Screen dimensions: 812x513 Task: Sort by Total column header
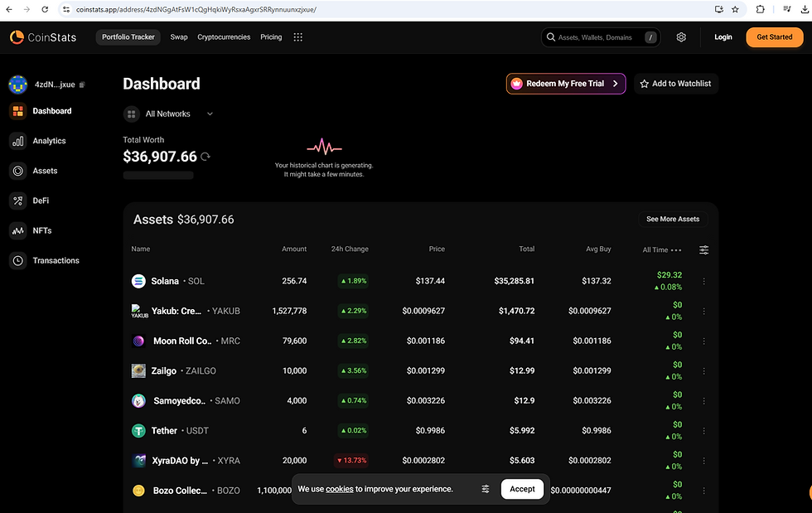tap(527, 249)
